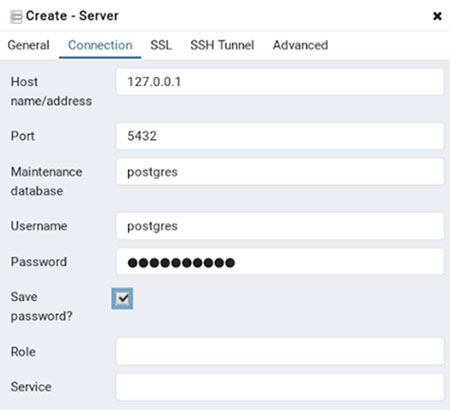
Task: Click the Host name/address field
Action: 280,82
